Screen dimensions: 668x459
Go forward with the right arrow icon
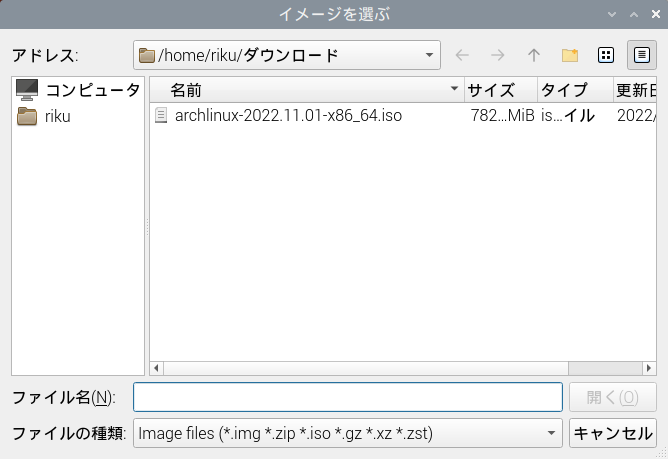pos(498,55)
